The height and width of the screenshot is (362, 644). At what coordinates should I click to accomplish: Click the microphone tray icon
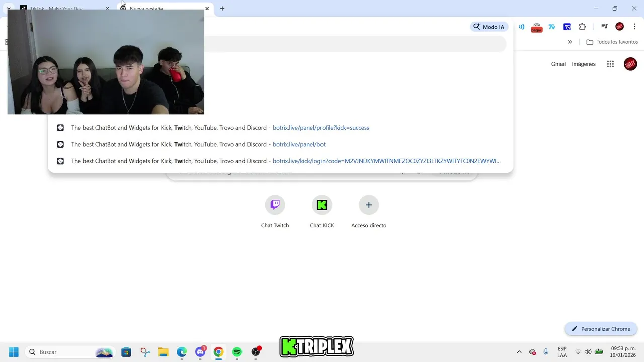(546, 352)
